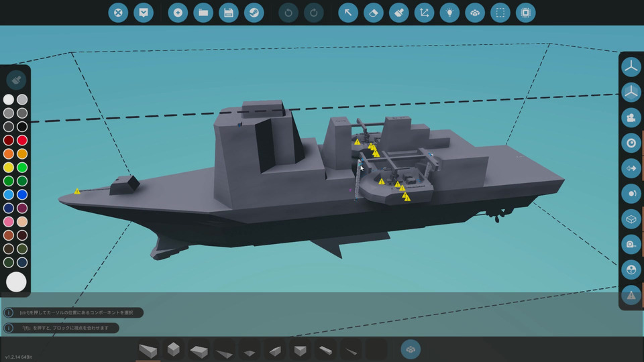This screenshot has width=644, height=362.
Task: Click the [f] focus-on-block hint text
Action: click(x=65, y=328)
